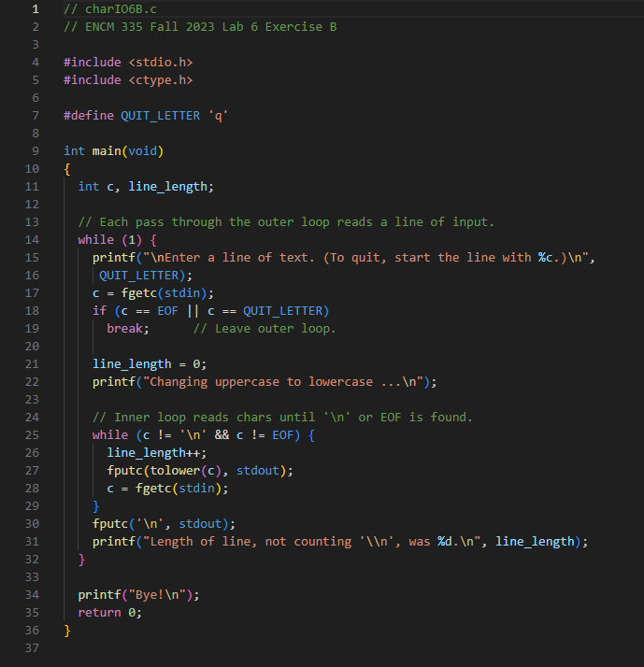
Task: Click line number 1 in the gutter
Action: click(36, 9)
